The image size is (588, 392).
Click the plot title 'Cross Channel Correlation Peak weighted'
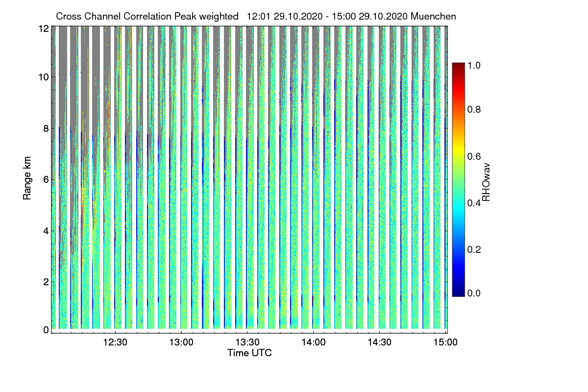pos(147,16)
